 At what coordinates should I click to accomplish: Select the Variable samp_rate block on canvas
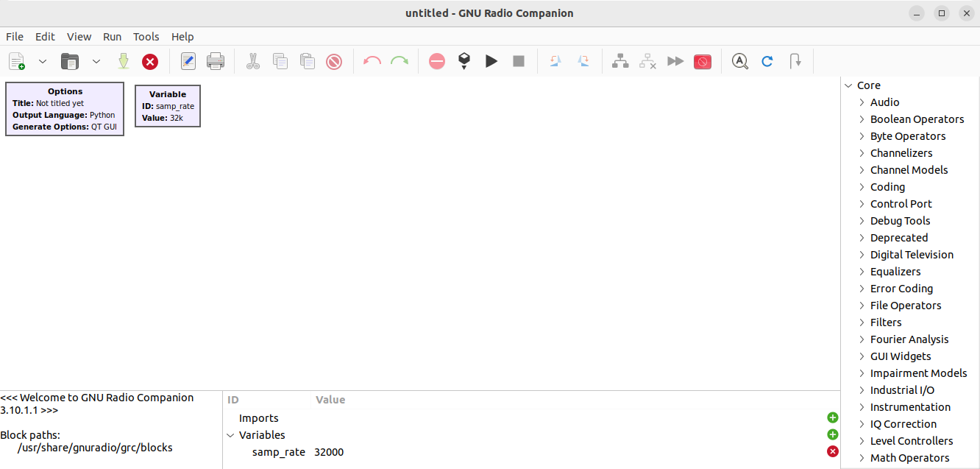pos(168,106)
